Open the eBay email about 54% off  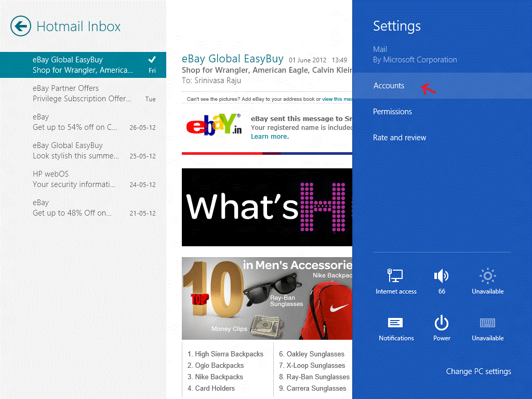83,122
